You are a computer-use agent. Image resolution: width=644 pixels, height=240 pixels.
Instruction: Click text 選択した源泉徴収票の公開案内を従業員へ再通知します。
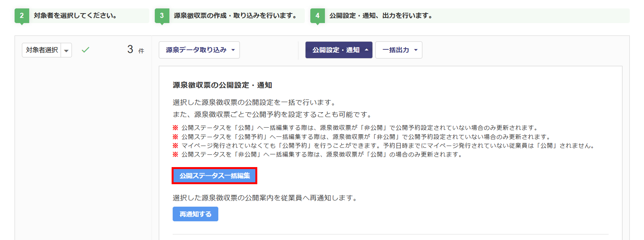point(266,198)
